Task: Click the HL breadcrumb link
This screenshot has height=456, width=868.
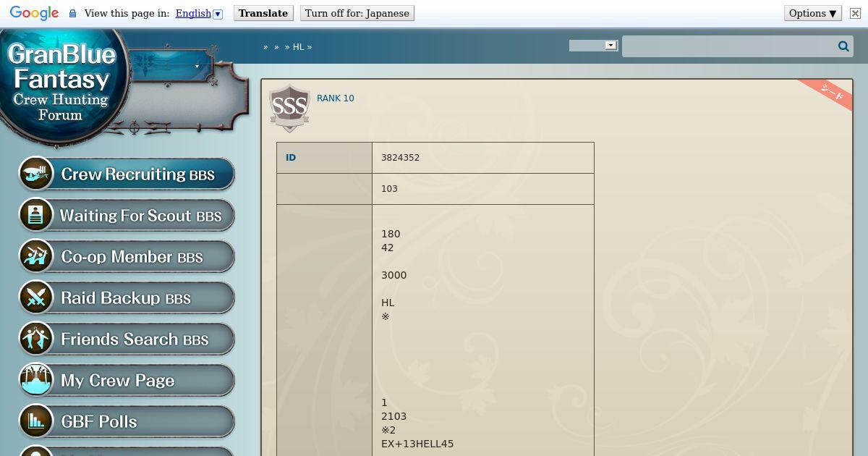Action: [298, 47]
